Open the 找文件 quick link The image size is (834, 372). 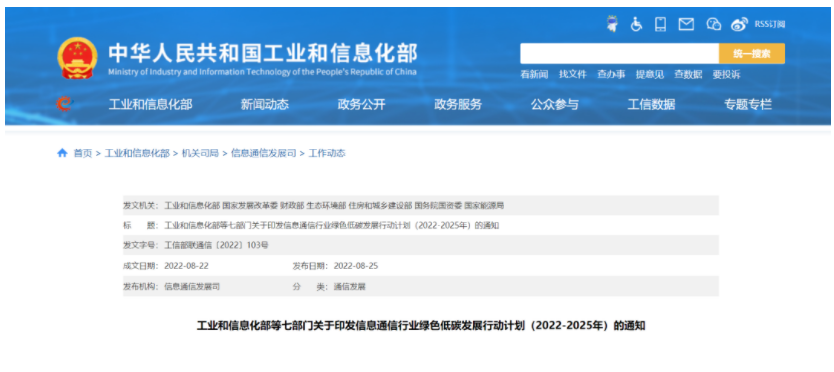tap(572, 75)
